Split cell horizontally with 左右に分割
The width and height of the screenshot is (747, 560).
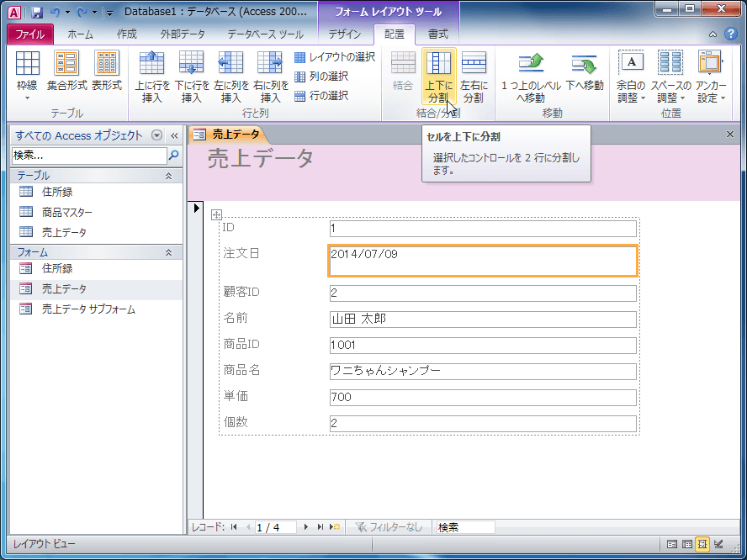coord(474,77)
